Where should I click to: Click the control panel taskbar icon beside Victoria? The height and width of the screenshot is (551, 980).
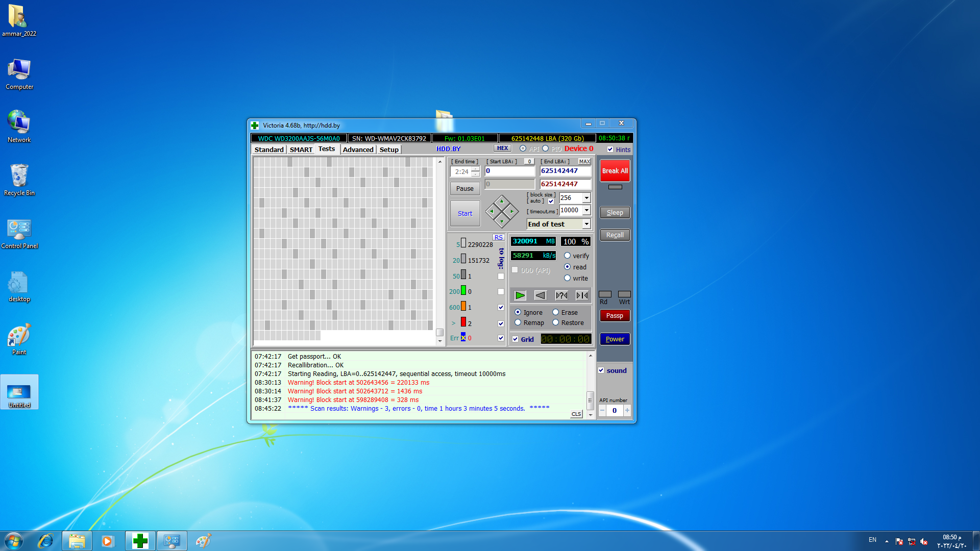[171, 541]
